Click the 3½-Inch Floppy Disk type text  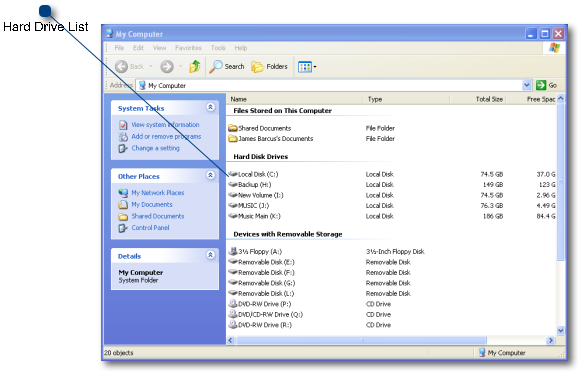click(395, 252)
